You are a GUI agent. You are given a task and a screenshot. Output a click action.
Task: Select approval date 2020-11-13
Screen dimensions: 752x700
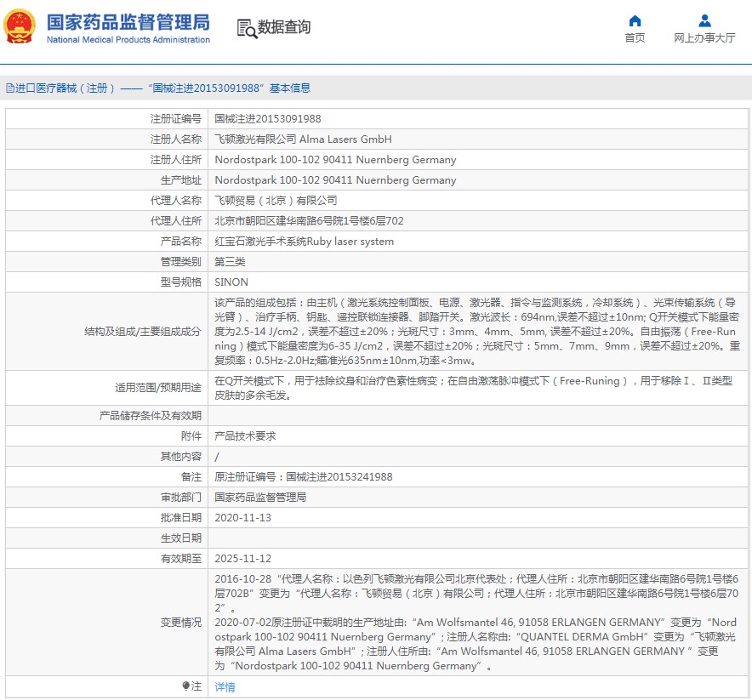click(x=242, y=518)
